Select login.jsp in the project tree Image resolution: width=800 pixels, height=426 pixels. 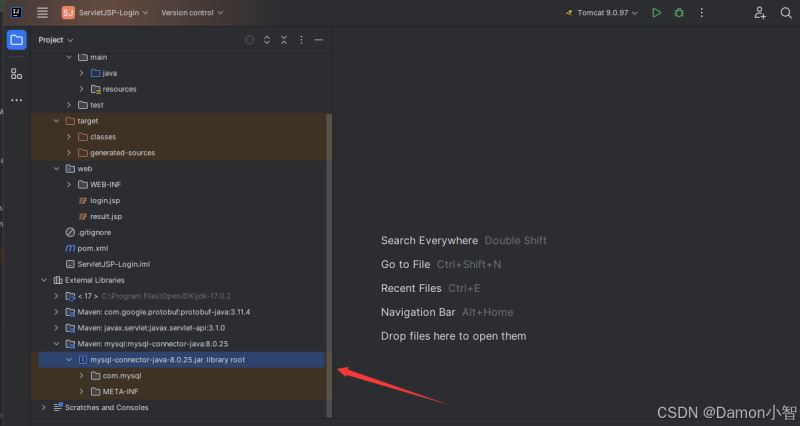(x=105, y=200)
